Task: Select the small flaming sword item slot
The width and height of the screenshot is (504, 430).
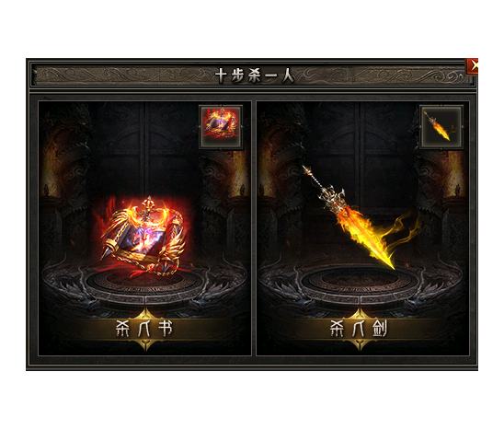Action: 441,127
